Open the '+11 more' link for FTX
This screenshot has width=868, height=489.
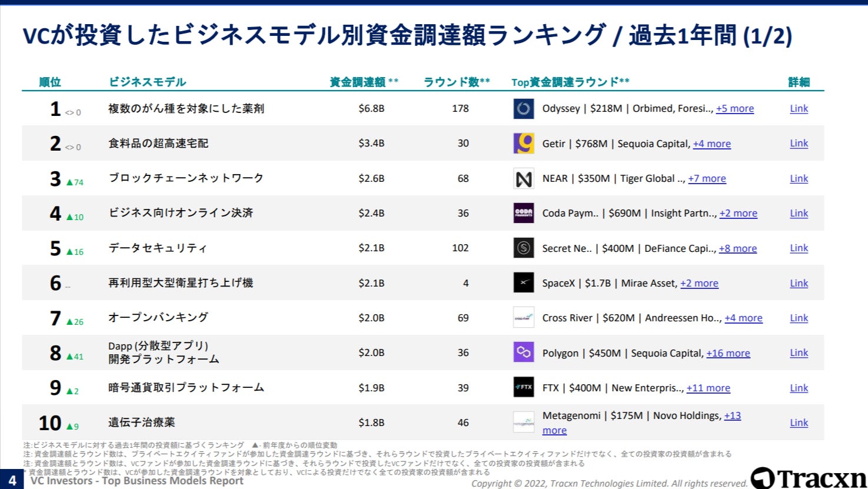click(x=709, y=388)
